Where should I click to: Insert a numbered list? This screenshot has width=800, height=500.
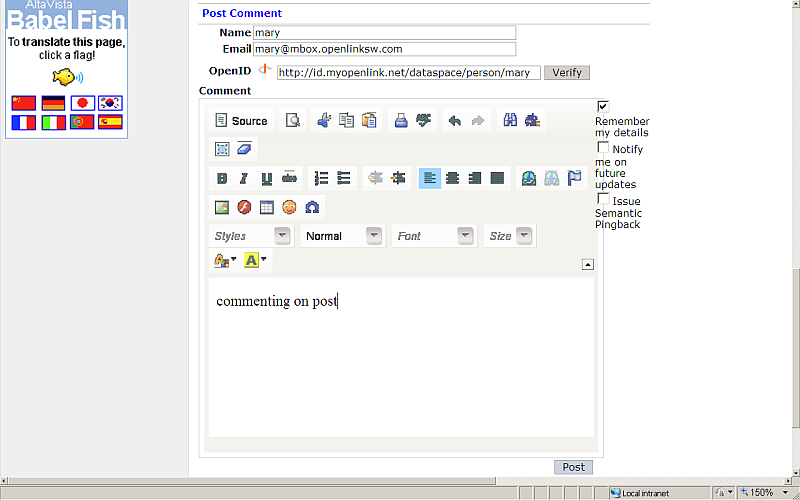click(x=321, y=178)
